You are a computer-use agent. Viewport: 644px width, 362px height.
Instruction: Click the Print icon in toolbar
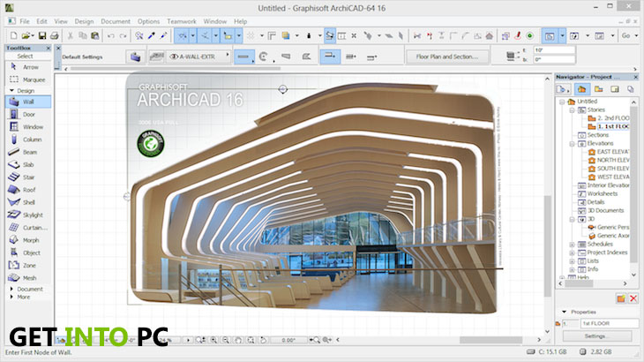[54, 35]
